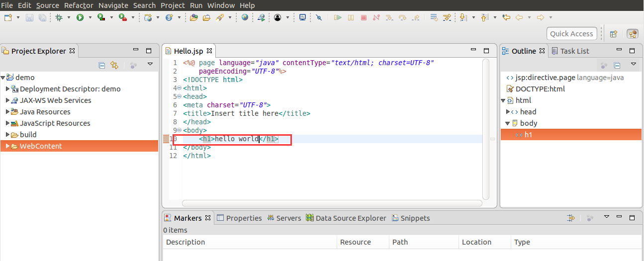Viewport: 644px width, 261px height.
Task: Click the Run Last Tool coverage icon
Action: pos(101,17)
